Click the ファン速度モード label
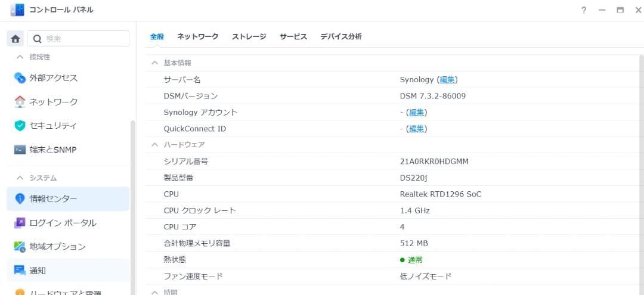 (x=193, y=276)
